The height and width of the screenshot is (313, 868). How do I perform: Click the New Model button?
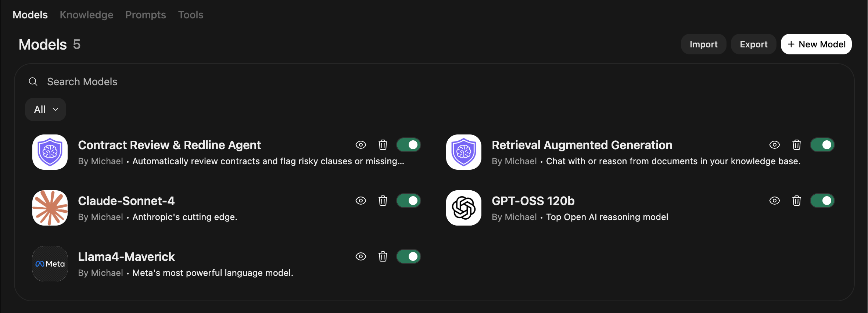coord(816,44)
